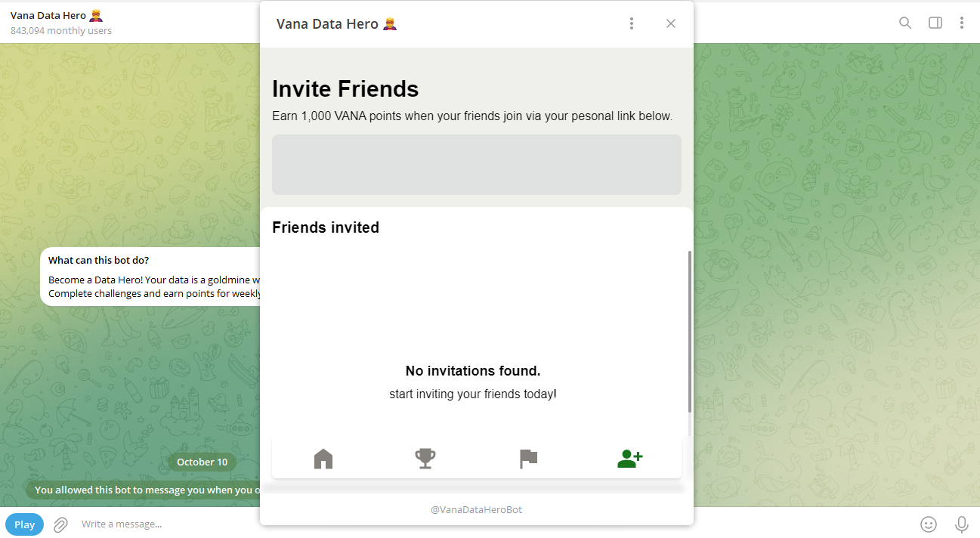Click the popup title Vana Data Hero
The height and width of the screenshot is (538, 980).
pos(337,23)
